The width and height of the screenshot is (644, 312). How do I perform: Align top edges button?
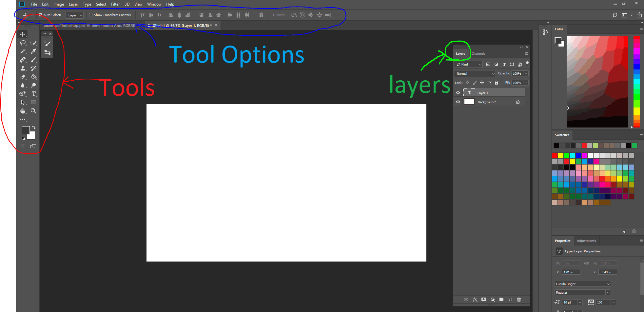click(143, 15)
